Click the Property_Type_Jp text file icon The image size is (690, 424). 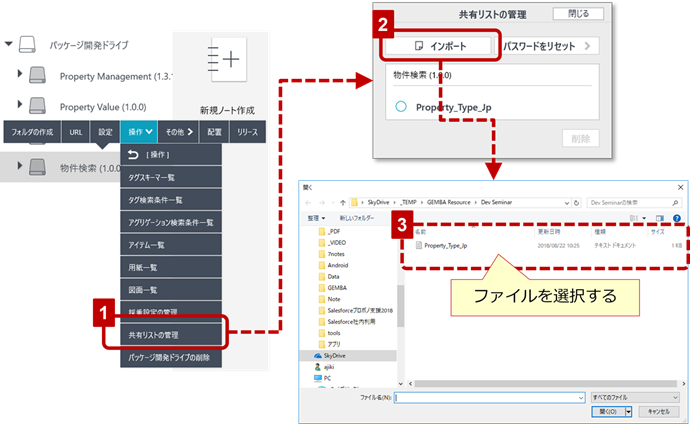pos(419,245)
